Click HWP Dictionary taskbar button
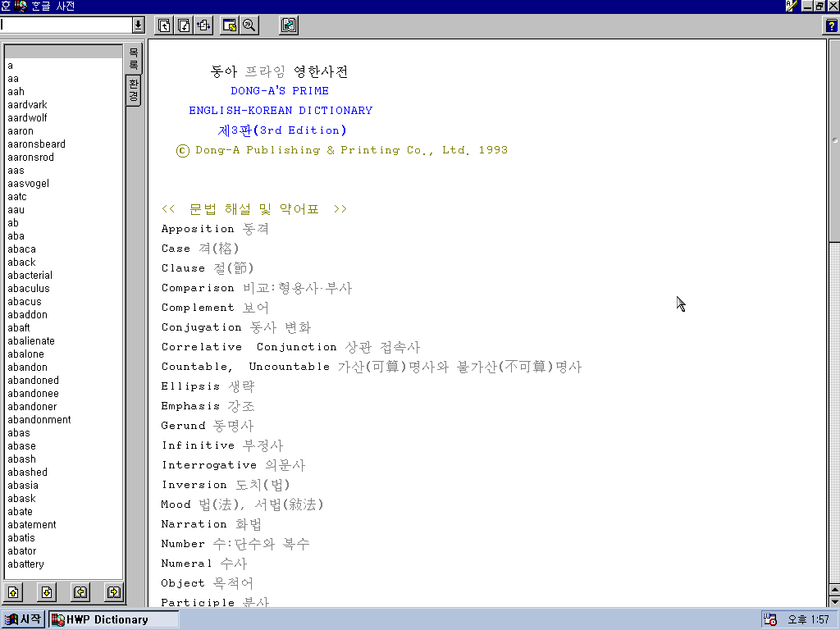The height and width of the screenshot is (630, 840). point(113,619)
